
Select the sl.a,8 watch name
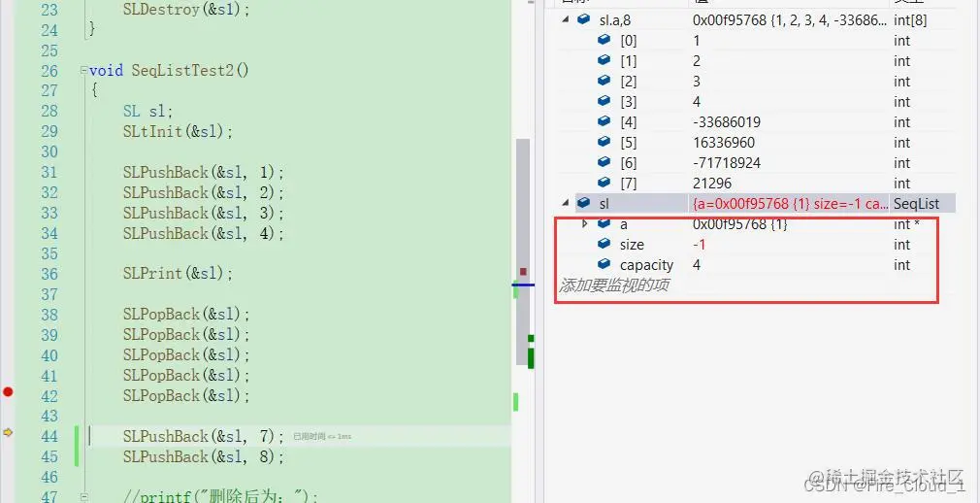click(615, 20)
